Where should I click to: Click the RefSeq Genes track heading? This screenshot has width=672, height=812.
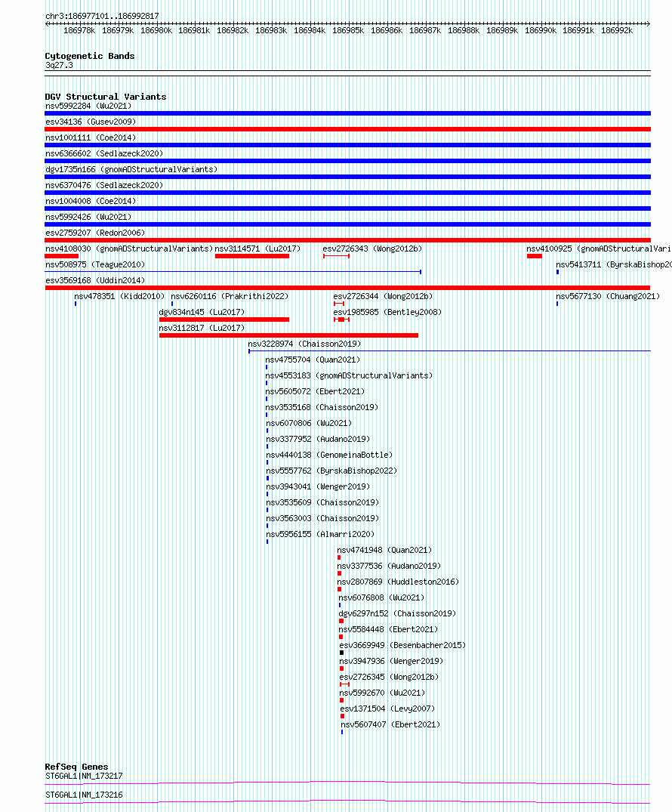[76, 767]
